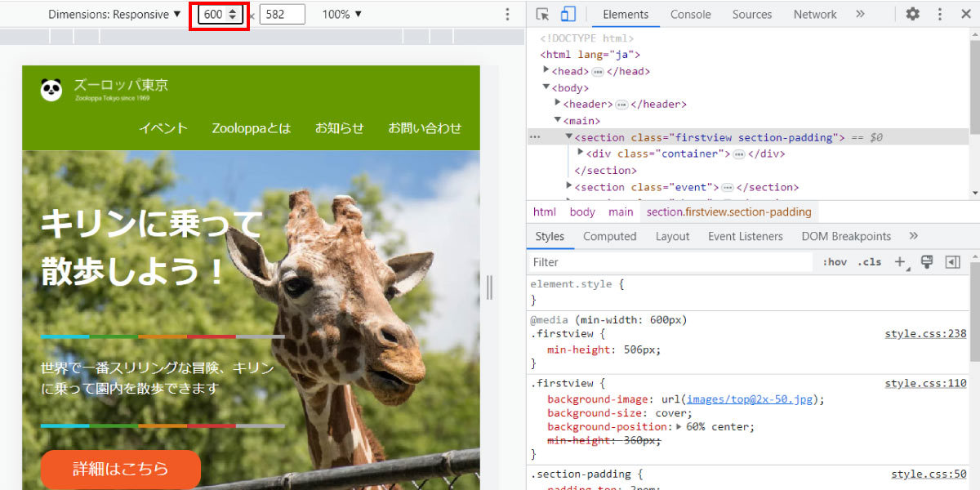Show more DevTools panel tabs
980x490 pixels.
860,14
